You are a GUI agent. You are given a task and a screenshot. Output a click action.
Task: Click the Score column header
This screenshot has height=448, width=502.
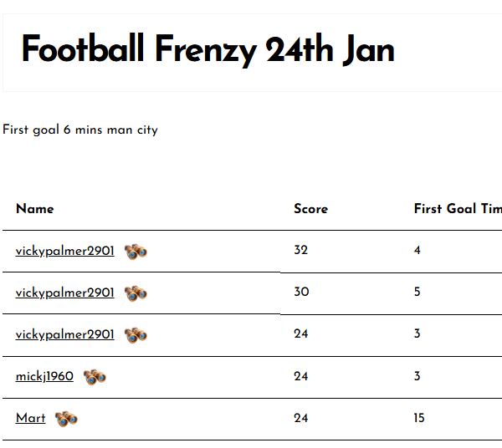click(310, 209)
